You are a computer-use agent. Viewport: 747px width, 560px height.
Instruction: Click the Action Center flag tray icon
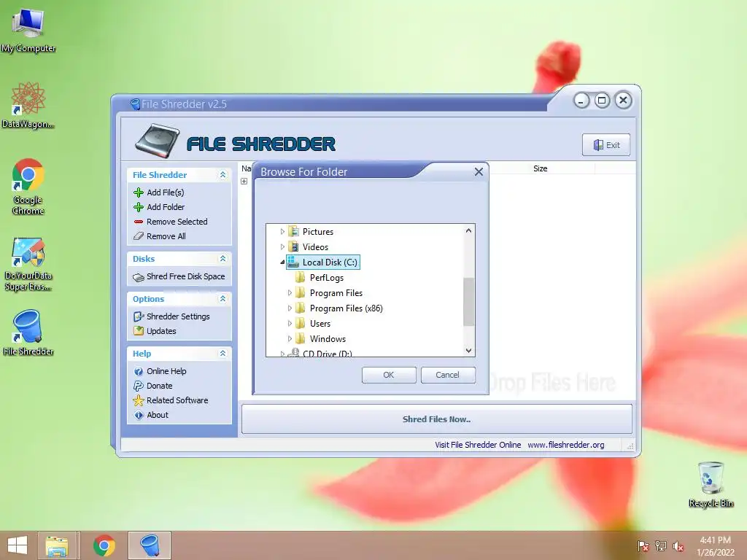point(643,546)
